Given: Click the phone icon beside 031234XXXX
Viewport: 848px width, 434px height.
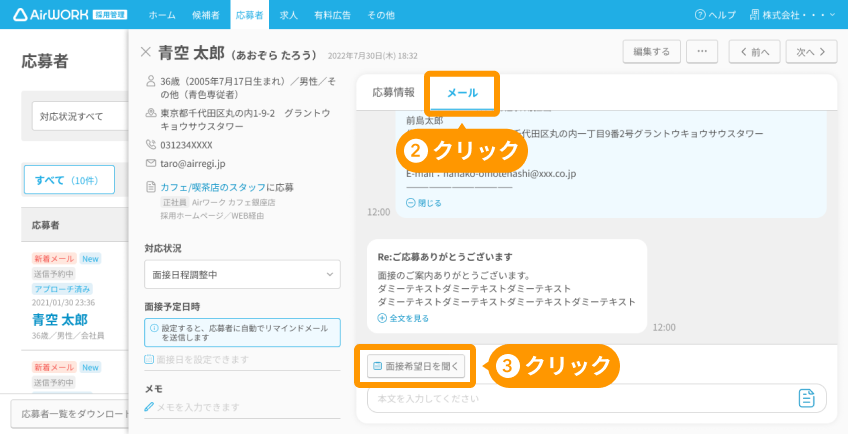Looking at the screenshot, I should [151, 144].
